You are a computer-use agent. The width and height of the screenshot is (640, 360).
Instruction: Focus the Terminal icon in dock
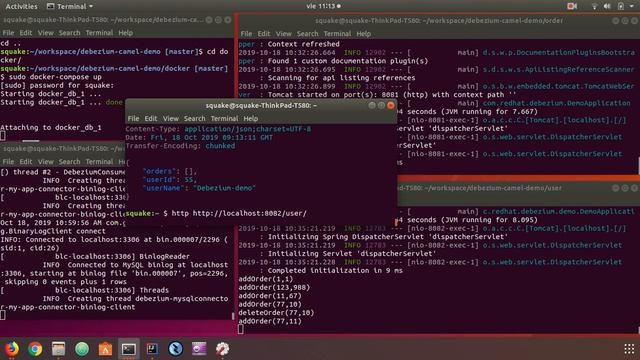[129, 349]
